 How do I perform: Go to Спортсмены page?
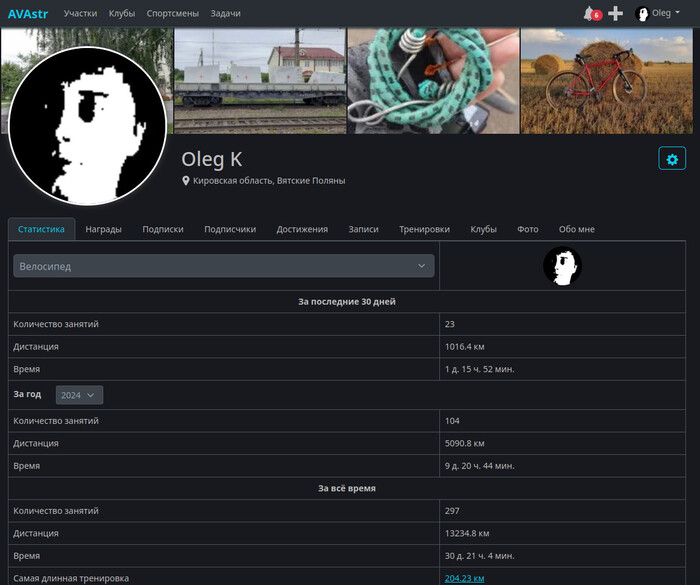point(173,13)
